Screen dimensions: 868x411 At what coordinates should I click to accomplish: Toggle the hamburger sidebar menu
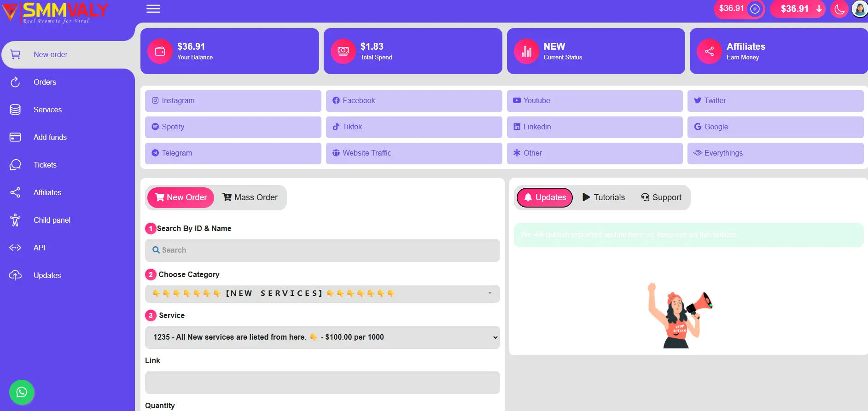(x=153, y=9)
